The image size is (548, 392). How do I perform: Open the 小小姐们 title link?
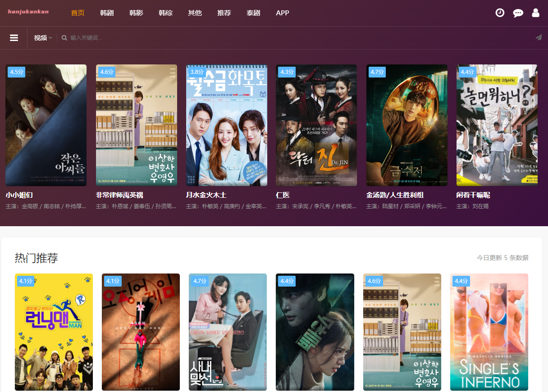19,195
